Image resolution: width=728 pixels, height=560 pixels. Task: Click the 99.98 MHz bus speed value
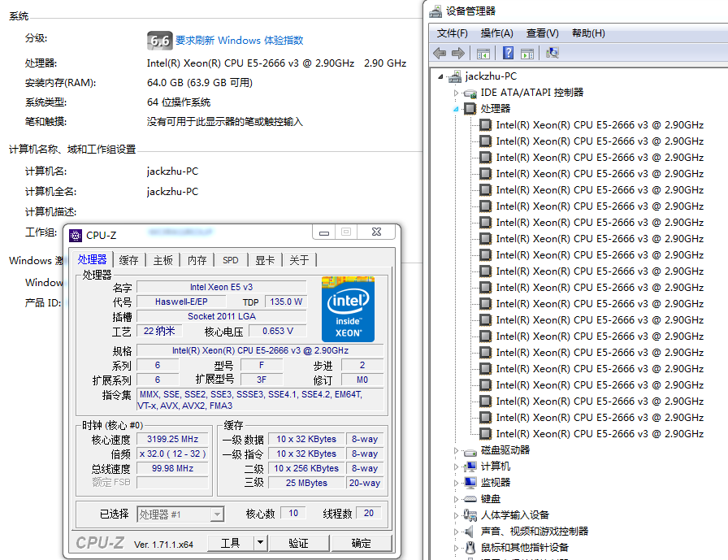pos(172,468)
